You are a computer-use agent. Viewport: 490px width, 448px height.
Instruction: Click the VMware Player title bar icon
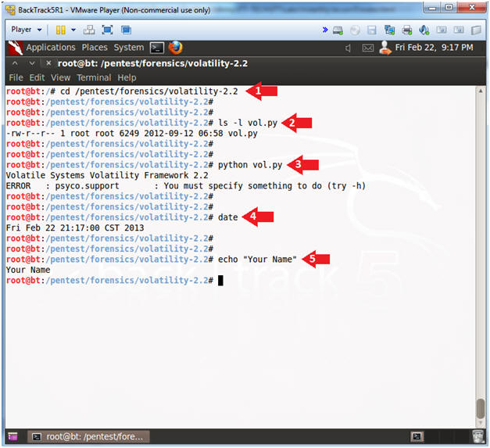tap(10, 10)
